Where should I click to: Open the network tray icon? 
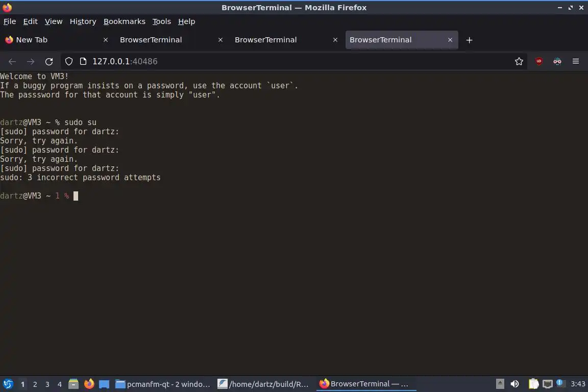(548, 384)
